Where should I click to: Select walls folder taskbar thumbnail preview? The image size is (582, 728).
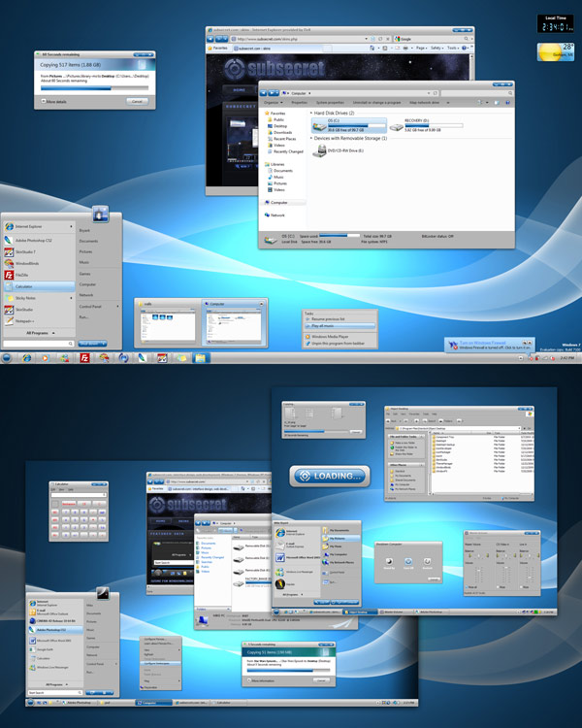(168, 322)
